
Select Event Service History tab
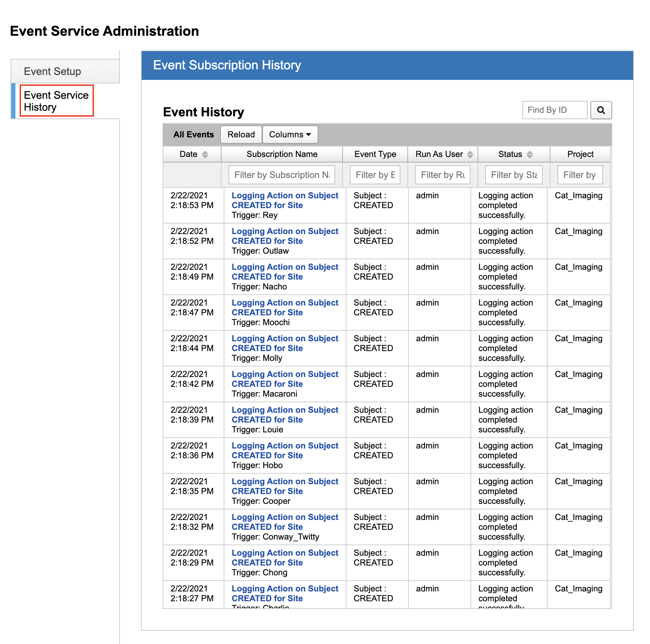tap(56, 101)
